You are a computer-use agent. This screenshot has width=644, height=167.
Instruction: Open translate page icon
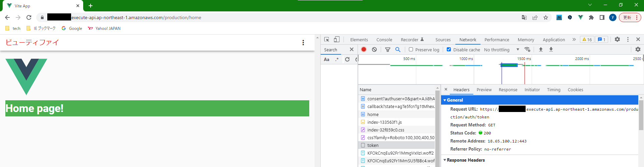coord(524,17)
